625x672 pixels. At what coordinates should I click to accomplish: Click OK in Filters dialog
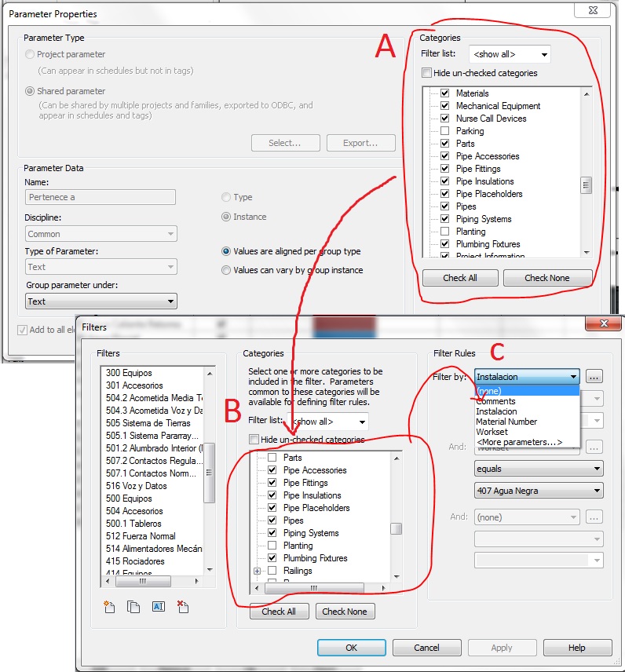[352, 648]
